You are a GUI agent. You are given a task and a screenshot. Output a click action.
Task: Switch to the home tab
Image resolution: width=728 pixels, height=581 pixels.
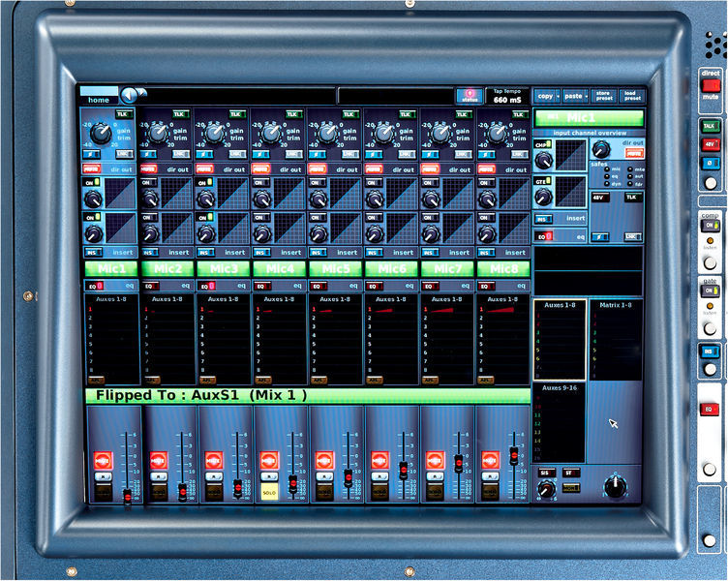point(99,99)
